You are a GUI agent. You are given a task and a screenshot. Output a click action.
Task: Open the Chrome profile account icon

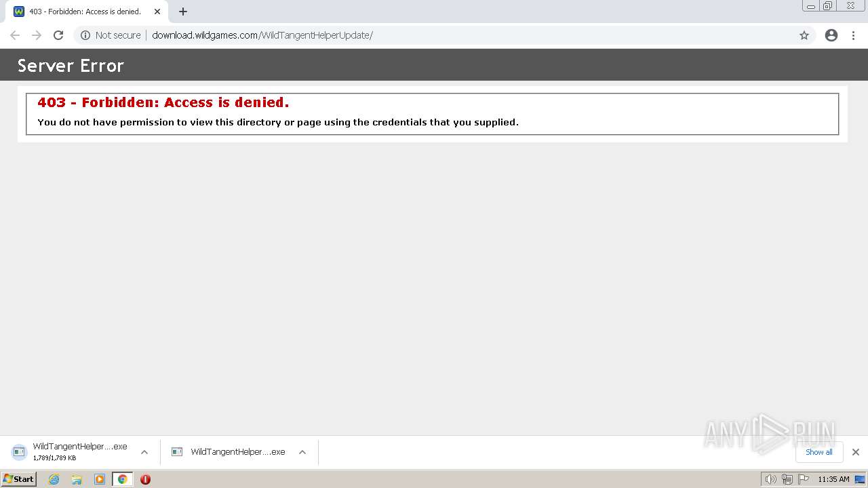coord(831,35)
